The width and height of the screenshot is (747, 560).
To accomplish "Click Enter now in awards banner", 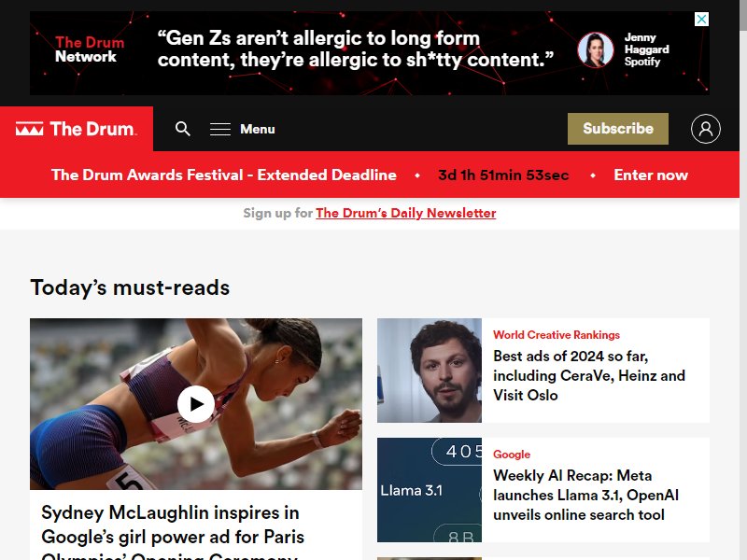I will pos(651,175).
